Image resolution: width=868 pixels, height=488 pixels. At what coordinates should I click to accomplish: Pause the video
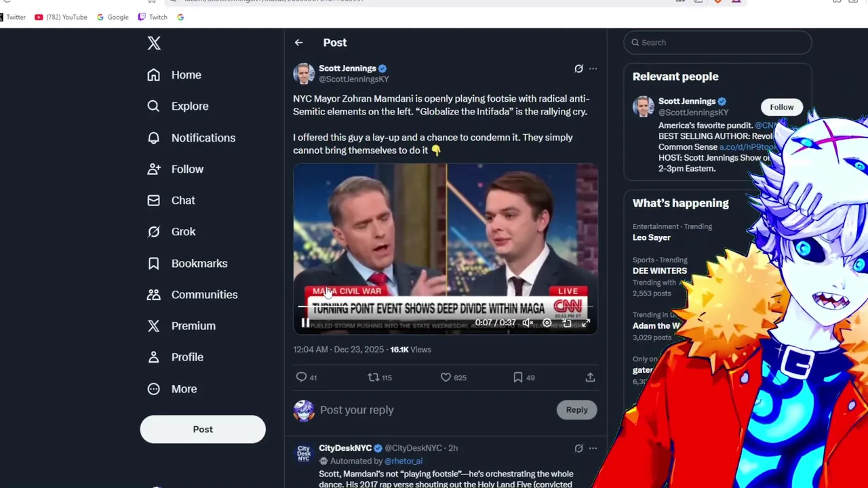pos(305,323)
